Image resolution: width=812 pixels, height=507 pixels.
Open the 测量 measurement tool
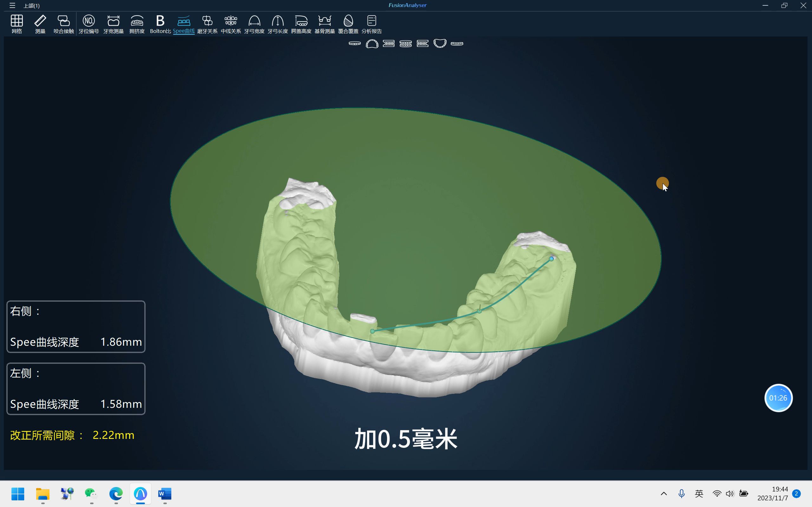click(x=40, y=23)
